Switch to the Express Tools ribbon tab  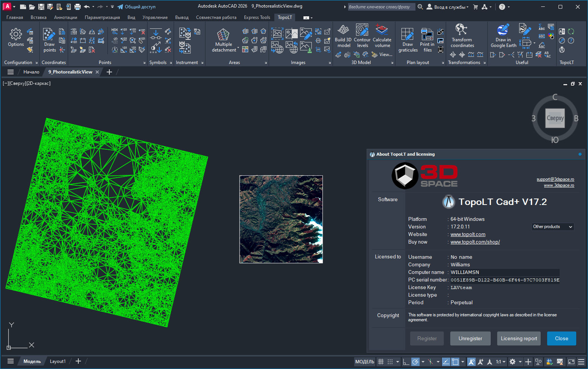(x=257, y=17)
